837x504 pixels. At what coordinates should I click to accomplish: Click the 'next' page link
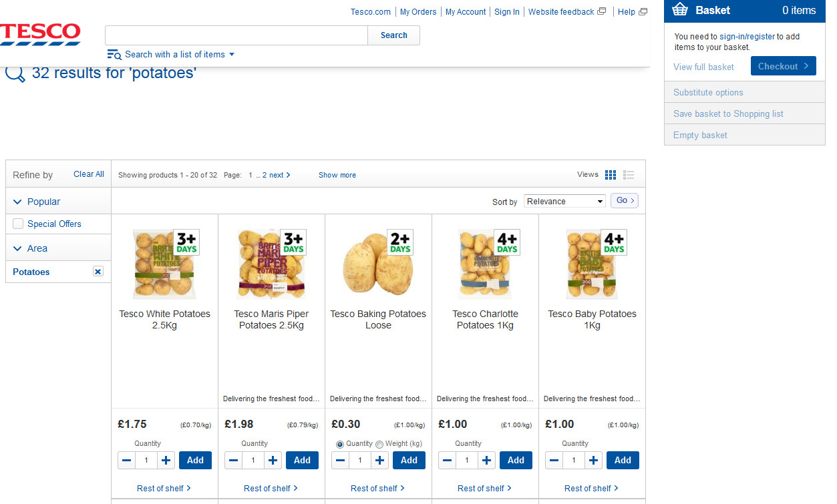click(x=280, y=175)
